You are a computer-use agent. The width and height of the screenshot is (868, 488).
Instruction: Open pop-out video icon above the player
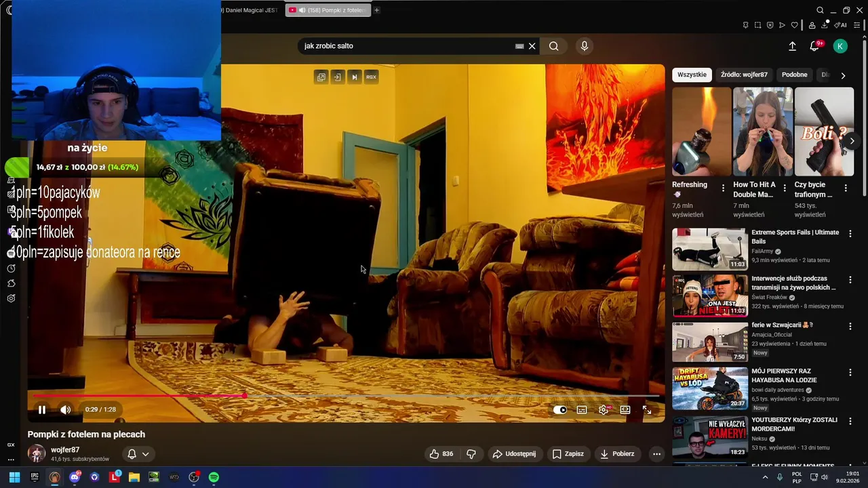click(x=321, y=77)
